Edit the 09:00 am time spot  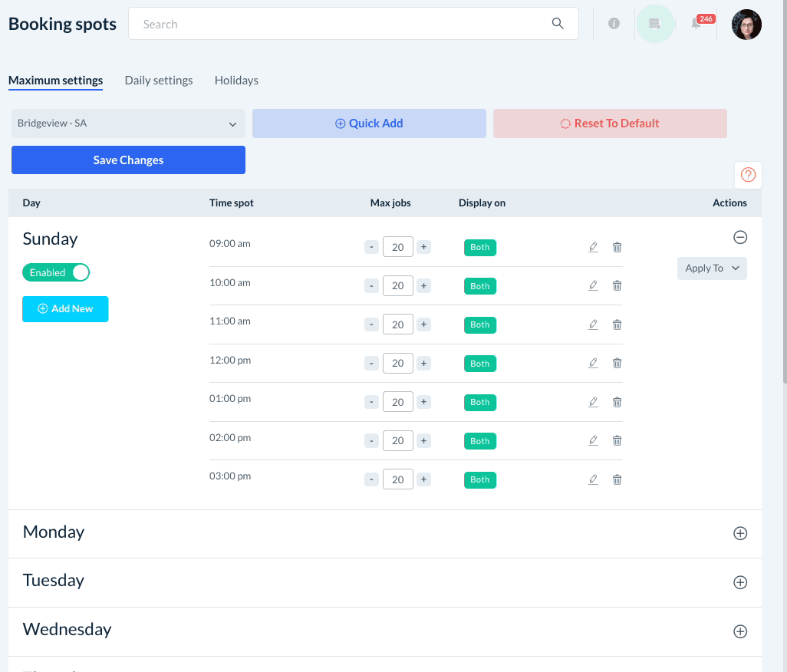593,247
